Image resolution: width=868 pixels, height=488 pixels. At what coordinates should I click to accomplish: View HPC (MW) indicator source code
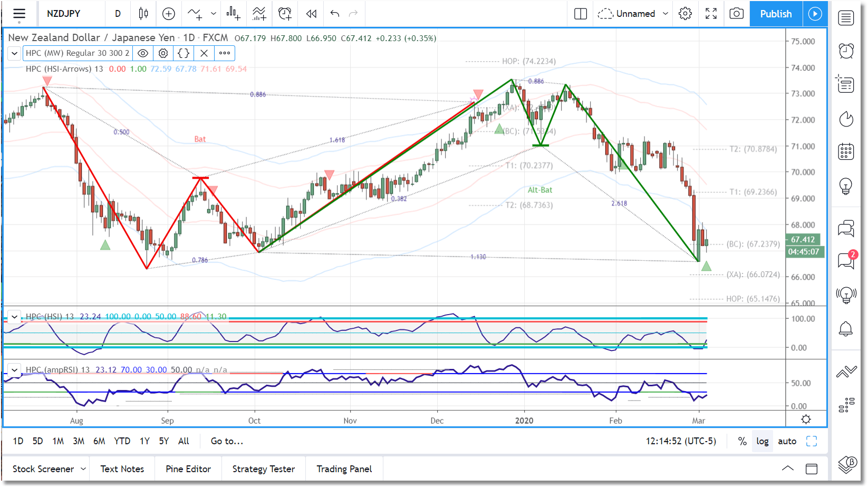click(x=184, y=53)
